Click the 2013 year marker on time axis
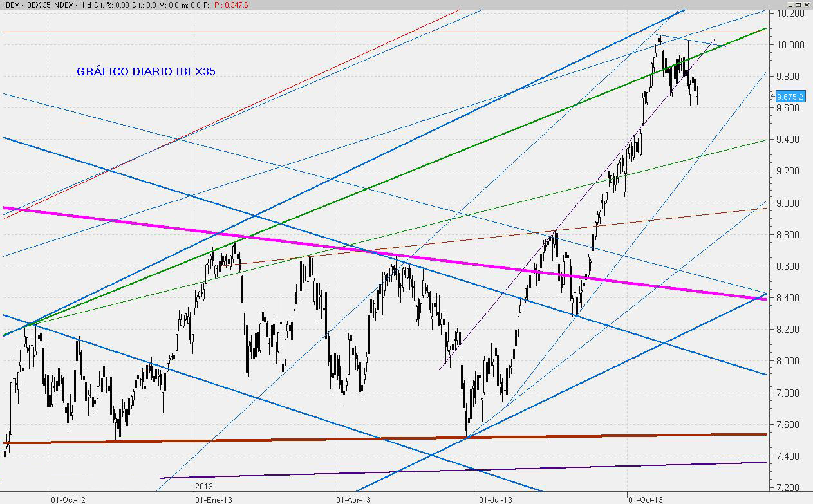Image resolution: width=813 pixels, height=504 pixels. coord(205,487)
